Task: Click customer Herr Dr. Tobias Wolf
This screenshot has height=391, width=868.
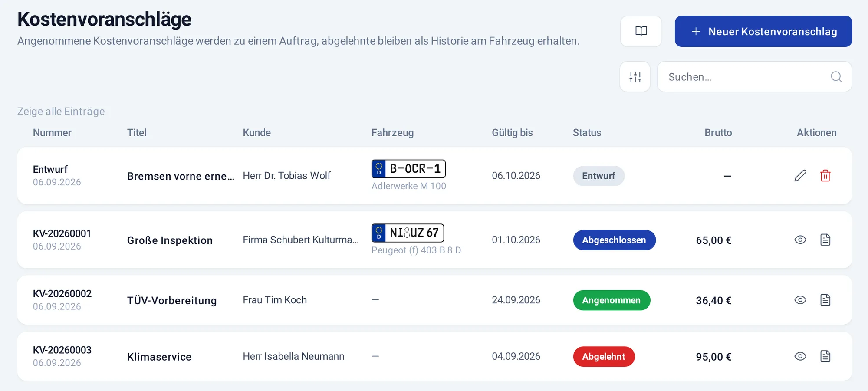Action: coord(286,176)
